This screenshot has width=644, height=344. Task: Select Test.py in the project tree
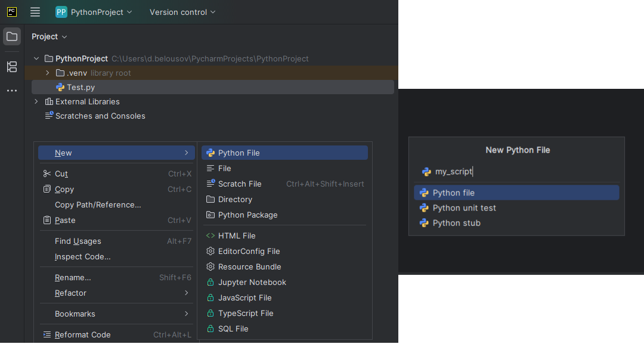click(80, 87)
